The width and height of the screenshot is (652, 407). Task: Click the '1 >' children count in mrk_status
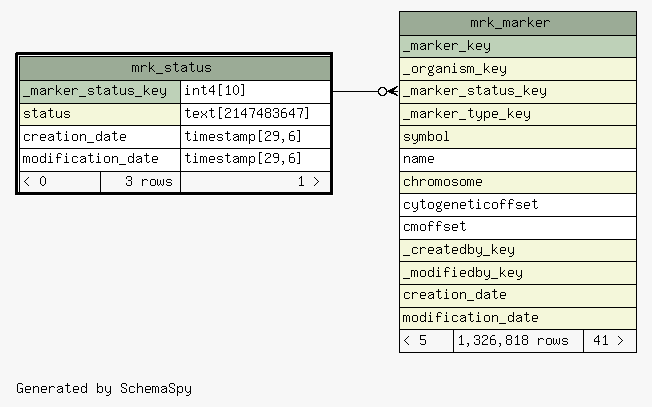click(256, 182)
